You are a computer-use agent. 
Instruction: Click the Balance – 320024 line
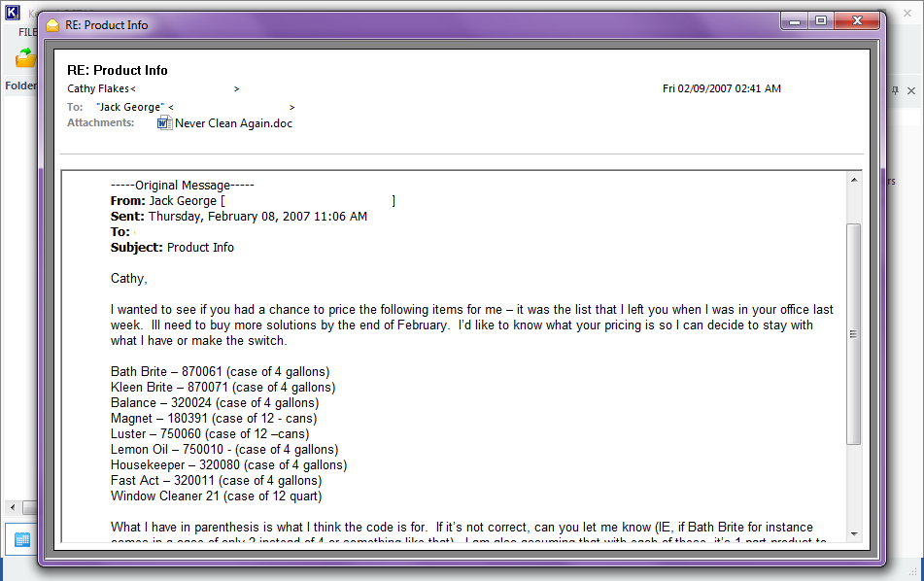click(x=215, y=403)
